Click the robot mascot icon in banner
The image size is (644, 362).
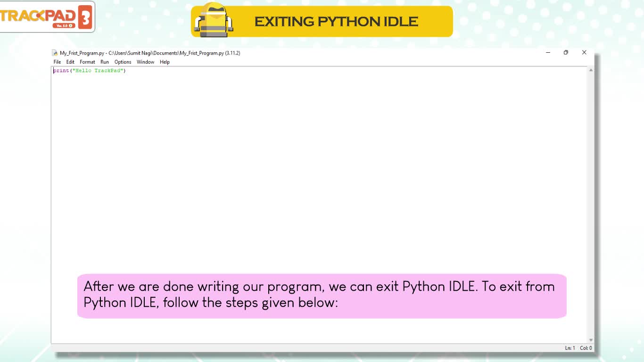point(214,20)
